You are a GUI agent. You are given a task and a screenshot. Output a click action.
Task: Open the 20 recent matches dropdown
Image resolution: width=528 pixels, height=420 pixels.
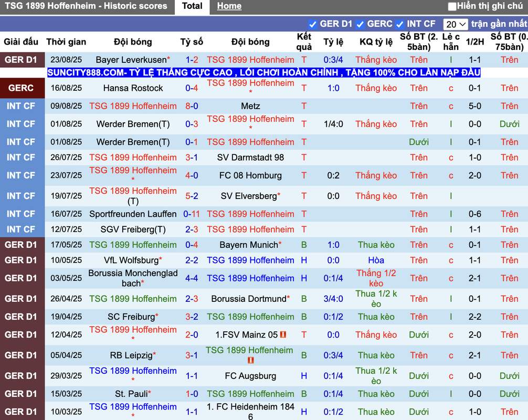click(x=455, y=24)
